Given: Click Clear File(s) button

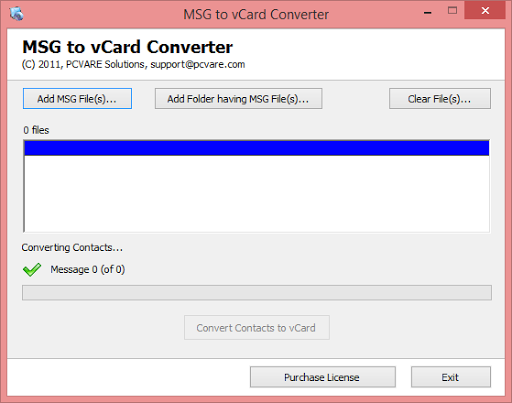Looking at the screenshot, I should pos(440,99).
